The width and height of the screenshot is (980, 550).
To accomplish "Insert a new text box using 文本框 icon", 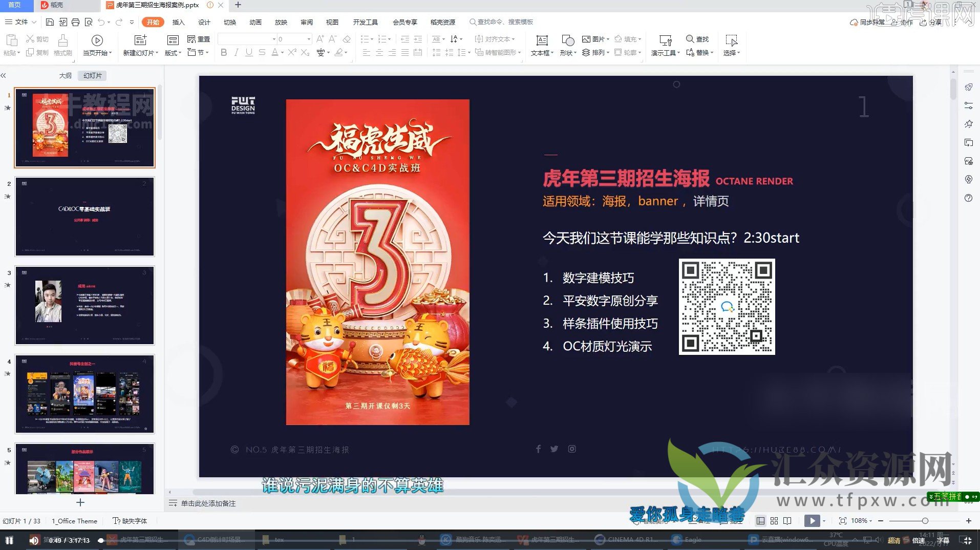I will pos(541,45).
